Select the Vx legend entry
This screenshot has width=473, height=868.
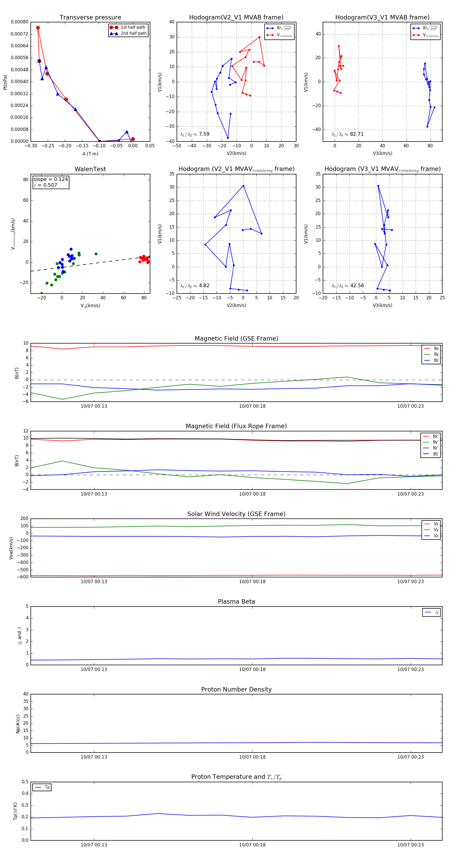431,524
